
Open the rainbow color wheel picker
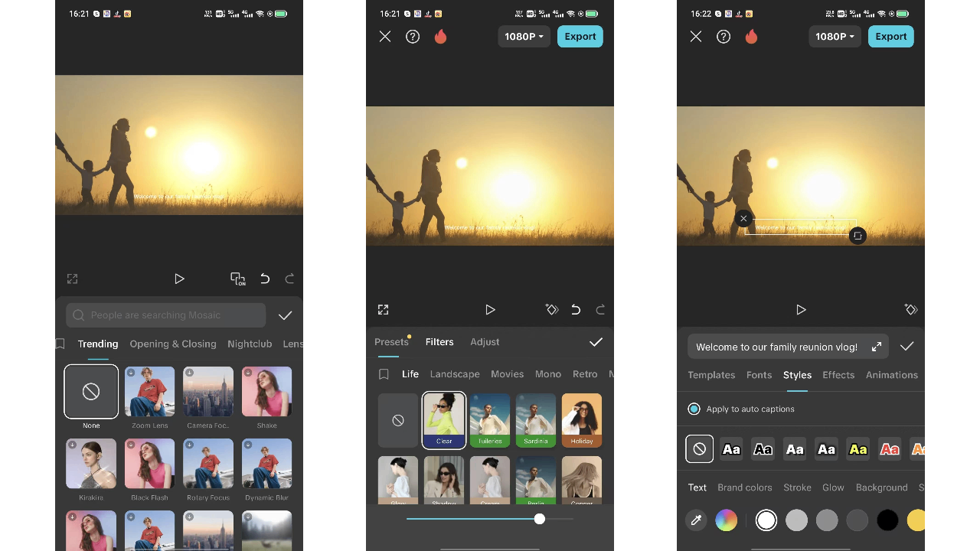pyautogui.click(x=726, y=520)
